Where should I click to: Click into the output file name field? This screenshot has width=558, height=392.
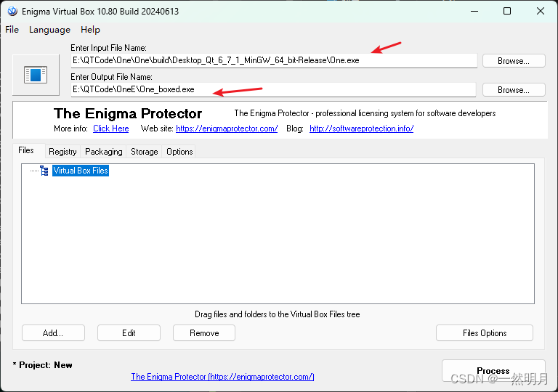[273, 89]
